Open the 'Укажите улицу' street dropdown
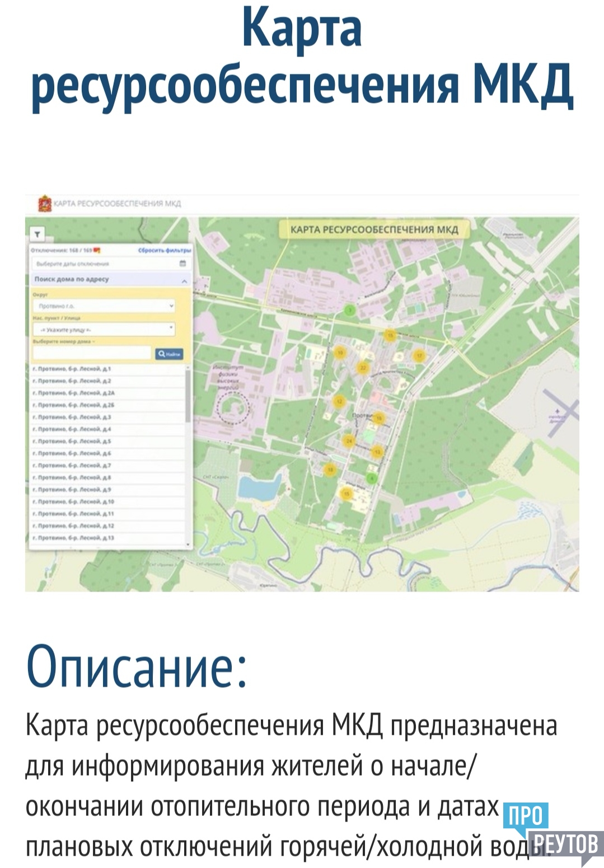This screenshot has height=868, width=604. pos(104,330)
